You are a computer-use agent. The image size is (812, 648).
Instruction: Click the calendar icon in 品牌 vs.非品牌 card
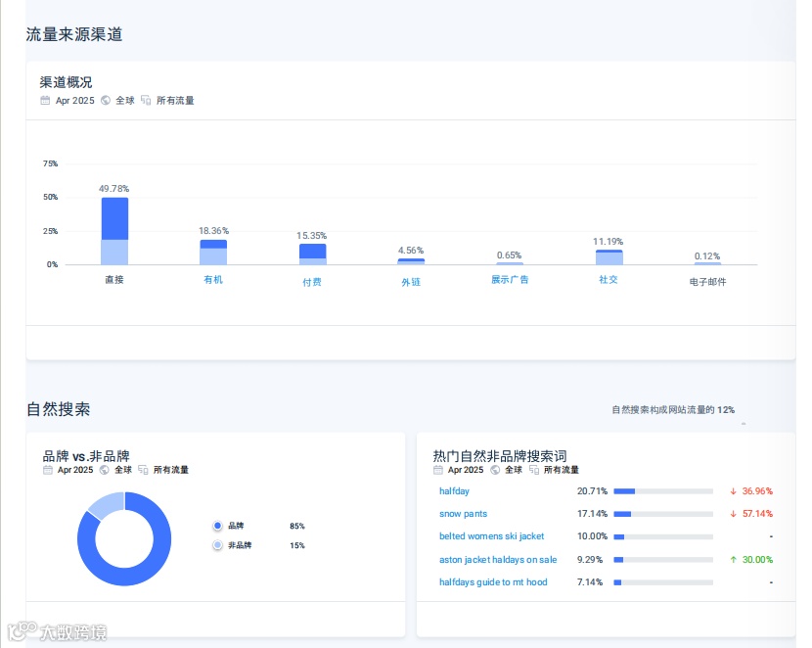pos(48,470)
